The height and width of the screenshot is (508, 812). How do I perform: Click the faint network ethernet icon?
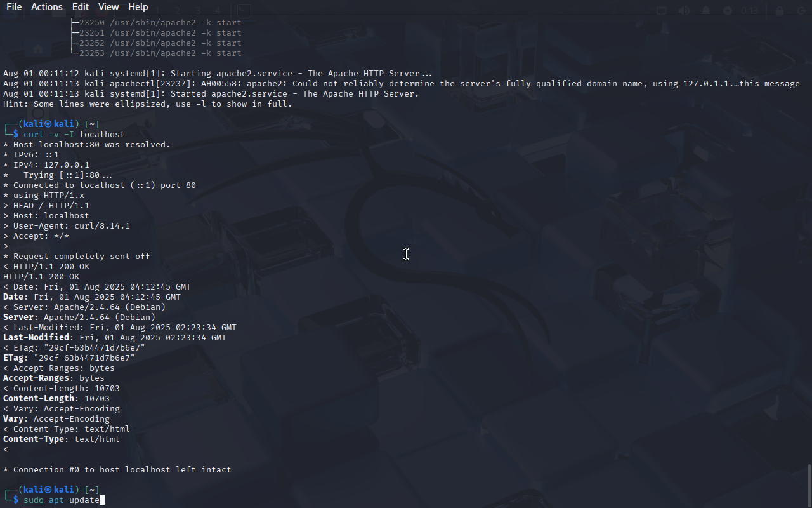click(x=662, y=10)
